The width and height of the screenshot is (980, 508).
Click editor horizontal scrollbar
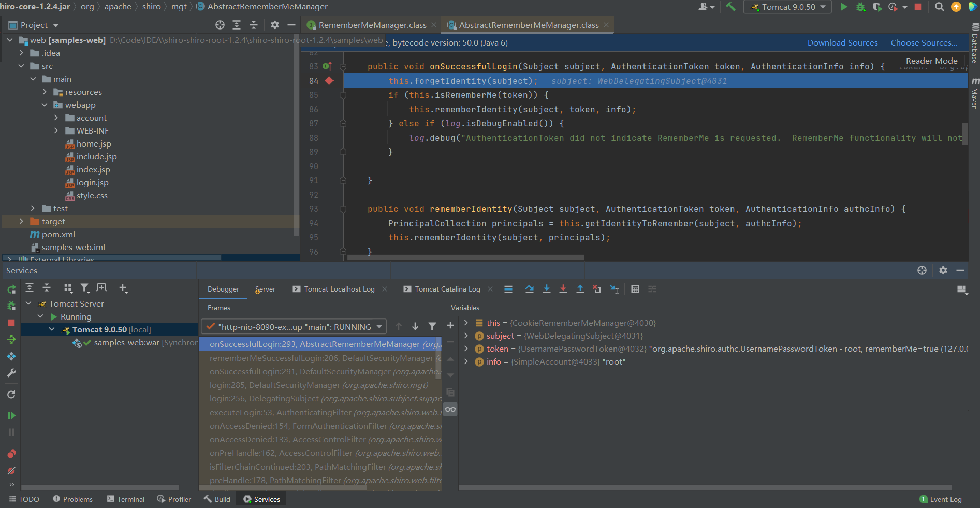[465, 257]
